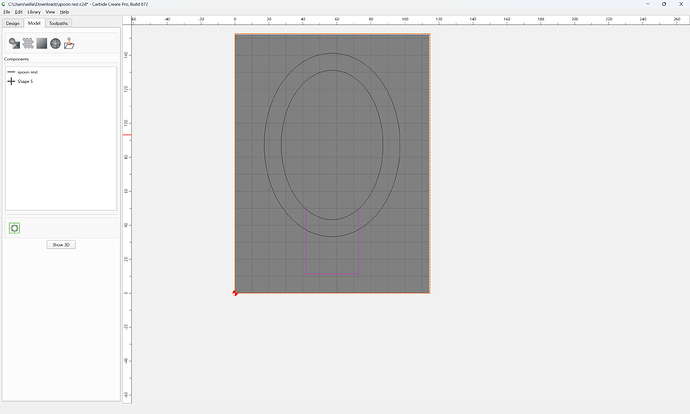Click the green zoom-to-fit view icon
Viewport: 690px width, 414px height.
(x=15, y=228)
